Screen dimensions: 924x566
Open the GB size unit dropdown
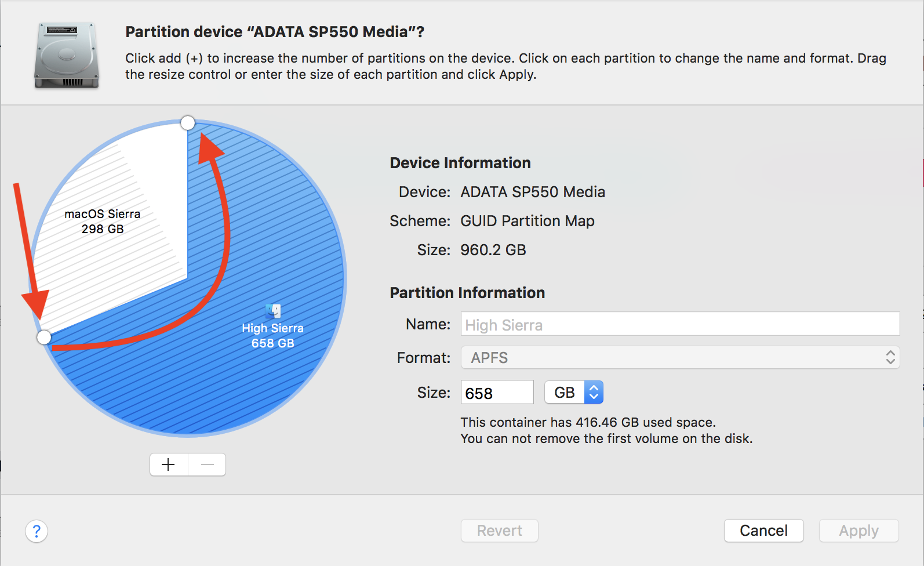pos(574,393)
